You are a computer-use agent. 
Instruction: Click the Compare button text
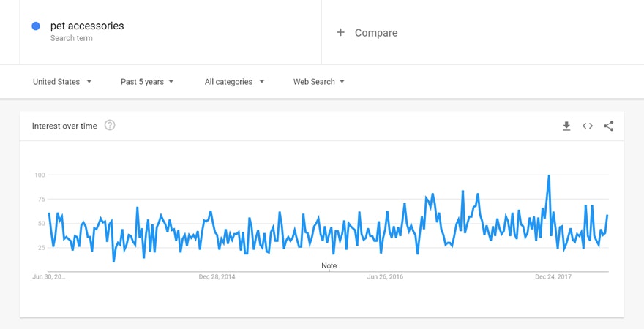pos(376,33)
